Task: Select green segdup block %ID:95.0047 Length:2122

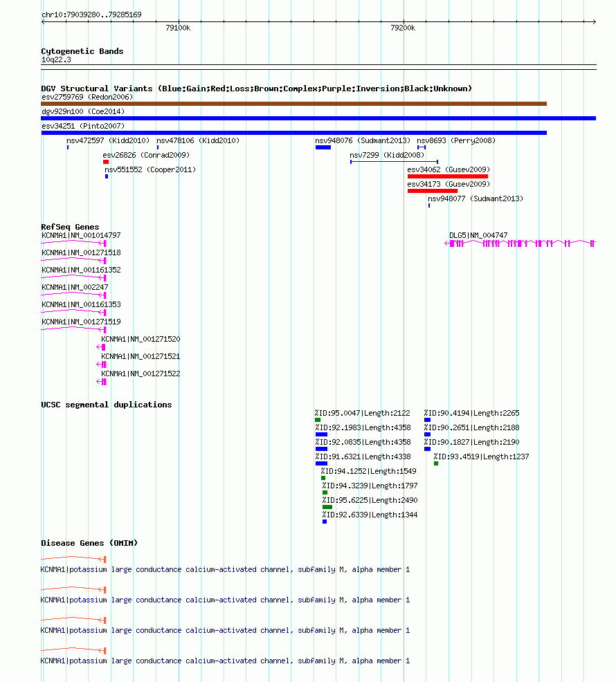Action: coord(318,420)
